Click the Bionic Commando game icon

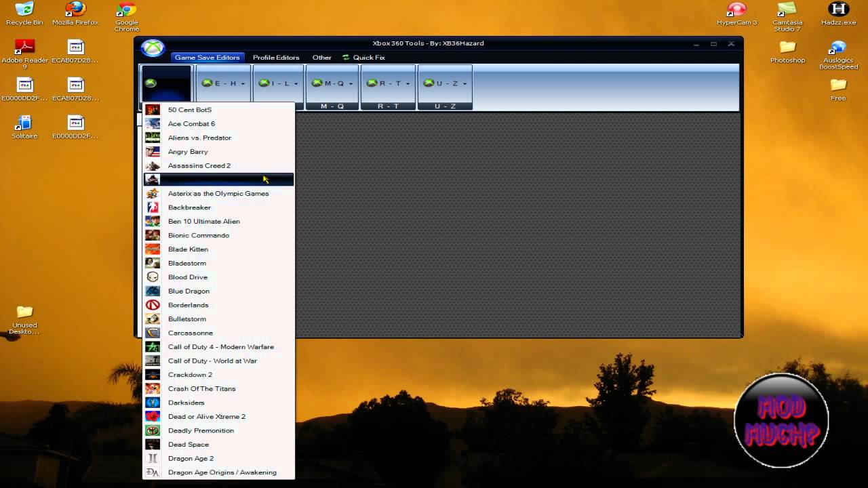[153, 235]
